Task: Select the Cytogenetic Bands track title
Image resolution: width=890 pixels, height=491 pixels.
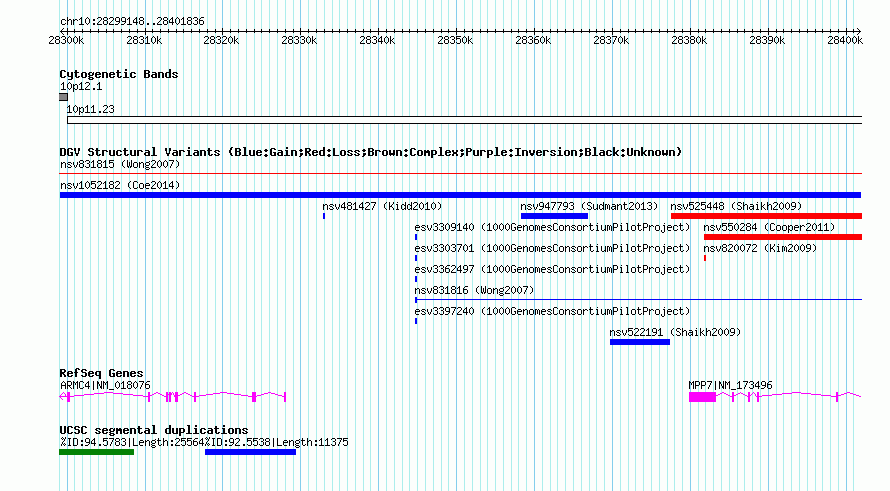Action: 119,74
